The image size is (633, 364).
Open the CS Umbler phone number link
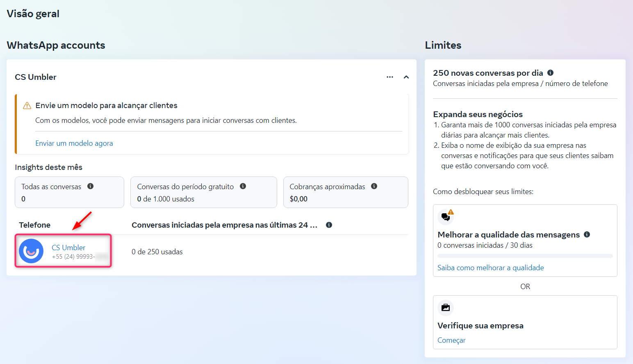pos(68,248)
